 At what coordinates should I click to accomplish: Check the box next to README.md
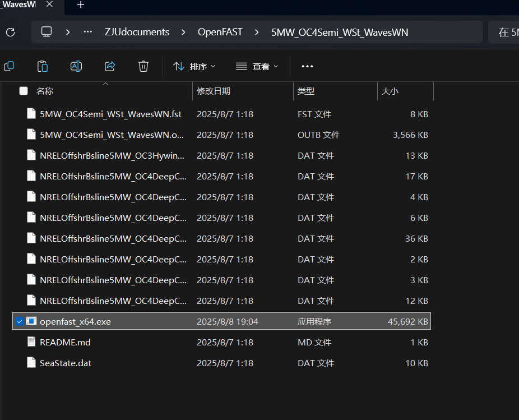pyautogui.click(x=20, y=342)
